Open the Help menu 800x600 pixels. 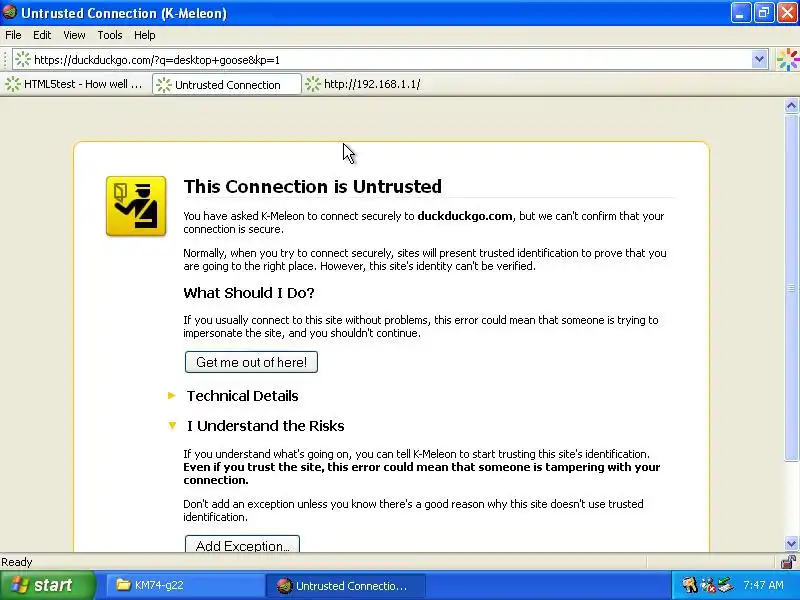[144, 35]
